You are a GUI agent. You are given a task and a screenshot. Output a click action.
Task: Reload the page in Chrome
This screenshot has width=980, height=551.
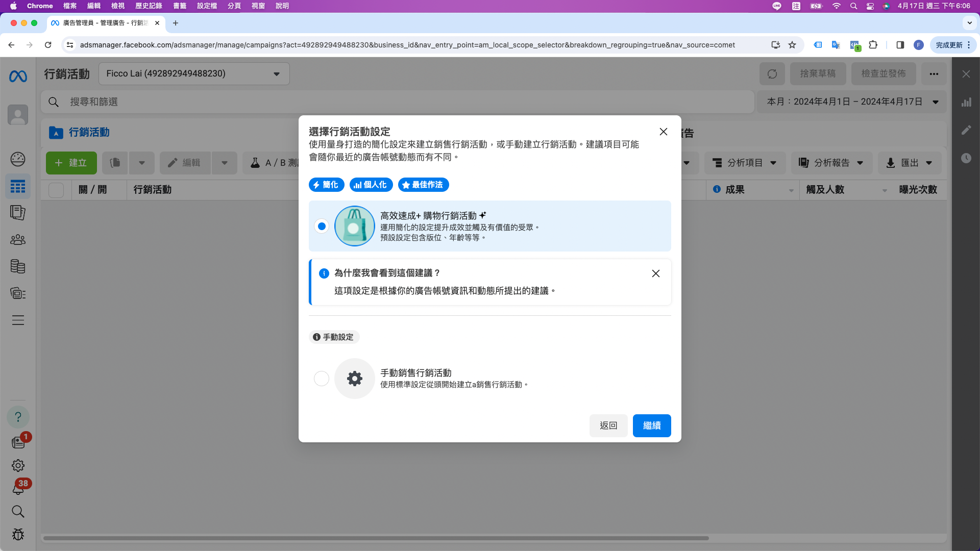point(48,45)
